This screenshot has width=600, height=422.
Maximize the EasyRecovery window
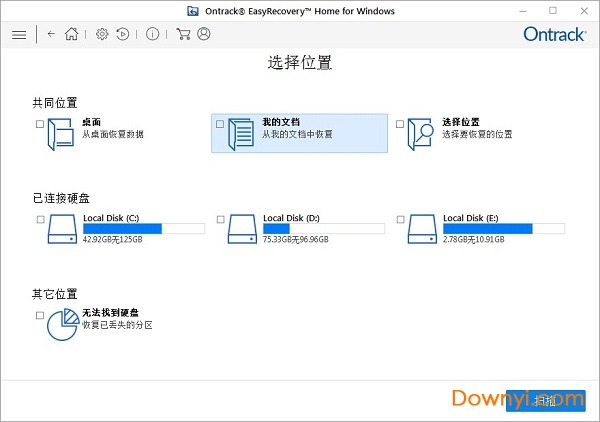(x=553, y=11)
